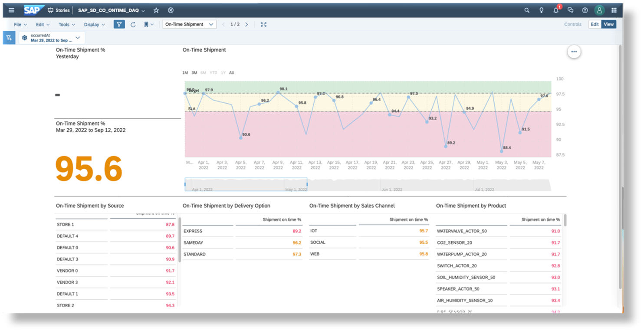Open the Display menu
This screenshot has width=644, height=334.
94,25
